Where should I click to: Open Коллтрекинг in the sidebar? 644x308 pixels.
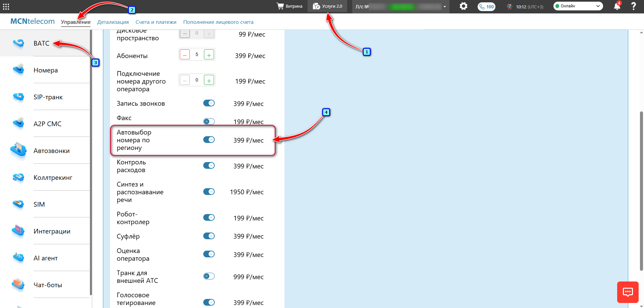click(53, 177)
